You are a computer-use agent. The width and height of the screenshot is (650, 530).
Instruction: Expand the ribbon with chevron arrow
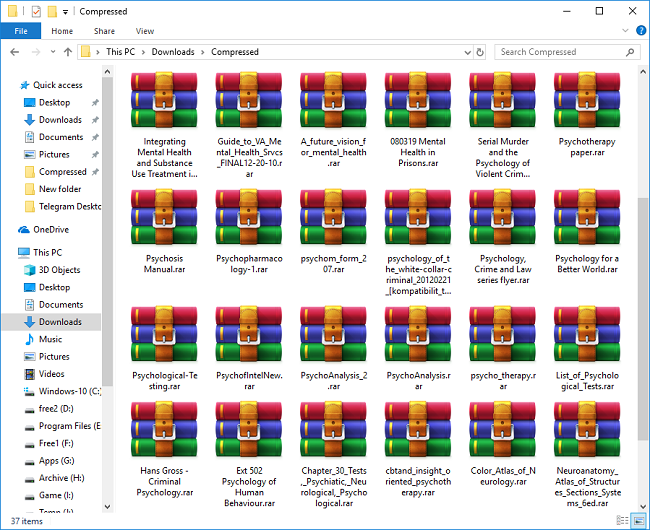coord(626,31)
